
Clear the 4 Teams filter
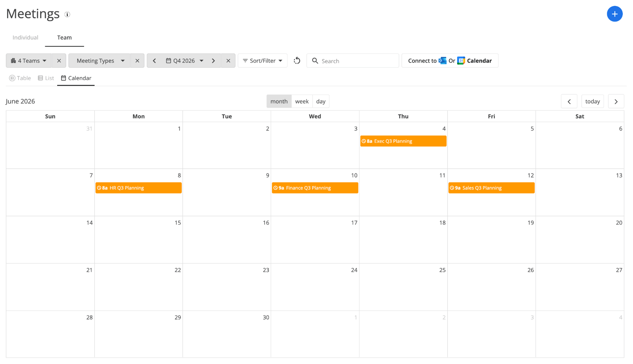point(59,61)
